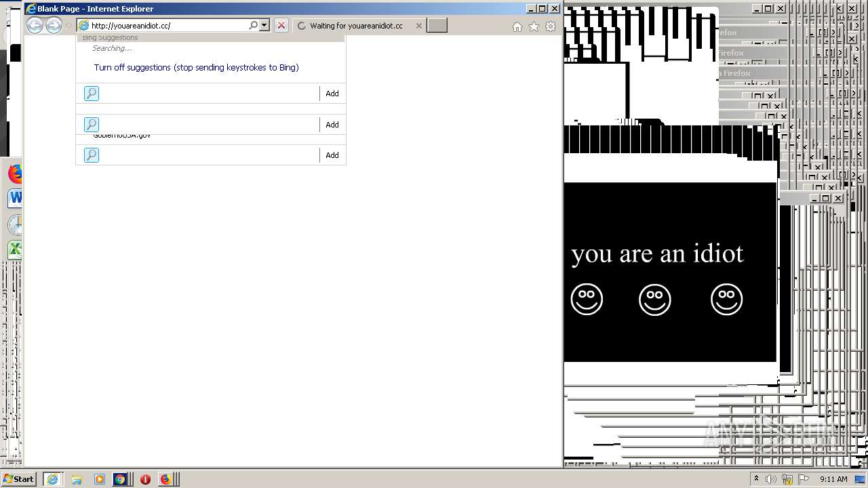This screenshot has width=868, height=488.
Task: Click the last search provider magnifier icon
Action: coord(92,155)
